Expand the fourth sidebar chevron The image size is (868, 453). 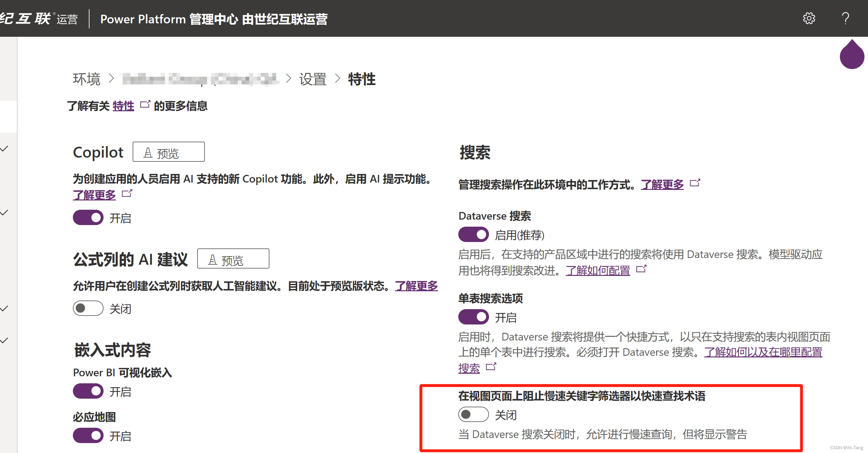pyautogui.click(x=4, y=340)
